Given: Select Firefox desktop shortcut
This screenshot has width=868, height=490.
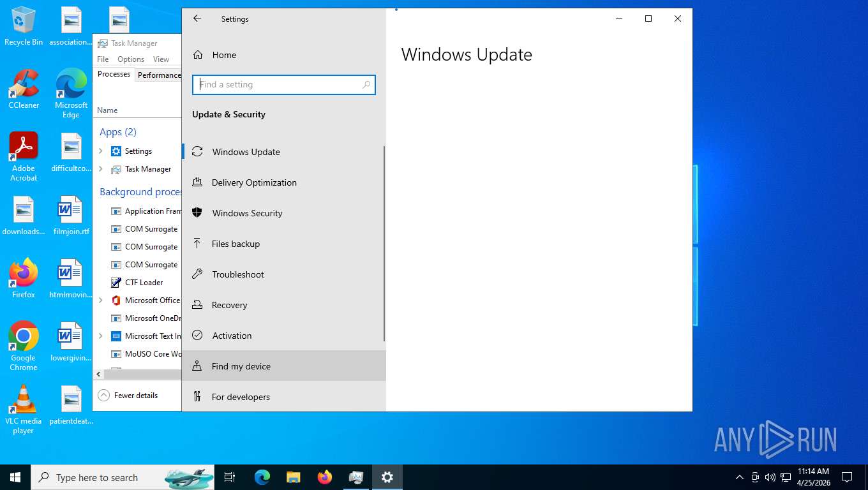Looking at the screenshot, I should [24, 278].
